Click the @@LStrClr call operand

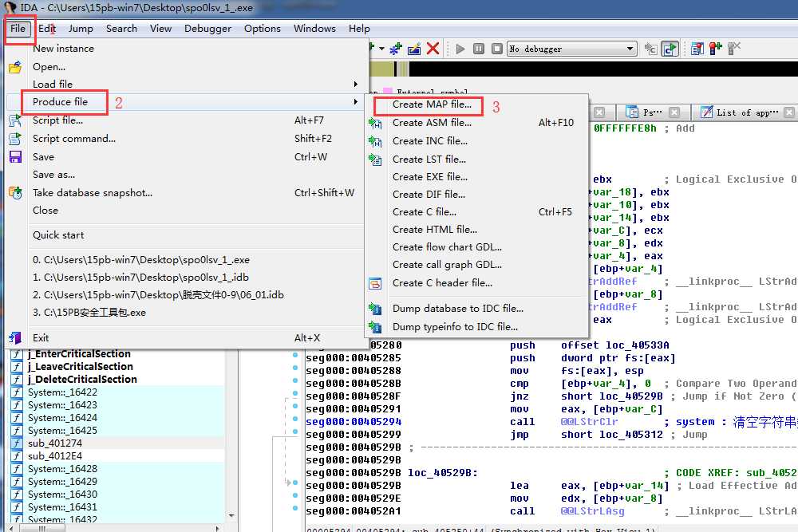590,422
